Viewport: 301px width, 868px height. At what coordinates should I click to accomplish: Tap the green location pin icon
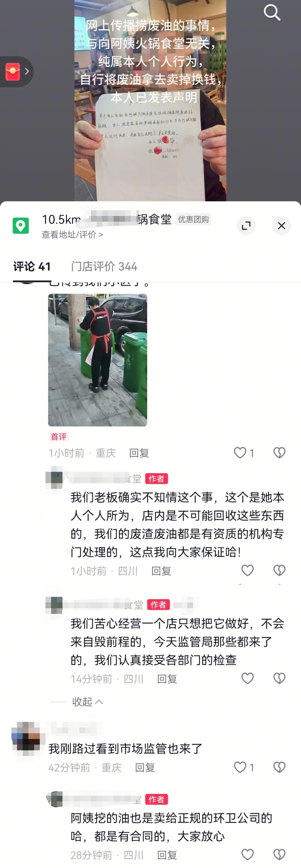21,225
